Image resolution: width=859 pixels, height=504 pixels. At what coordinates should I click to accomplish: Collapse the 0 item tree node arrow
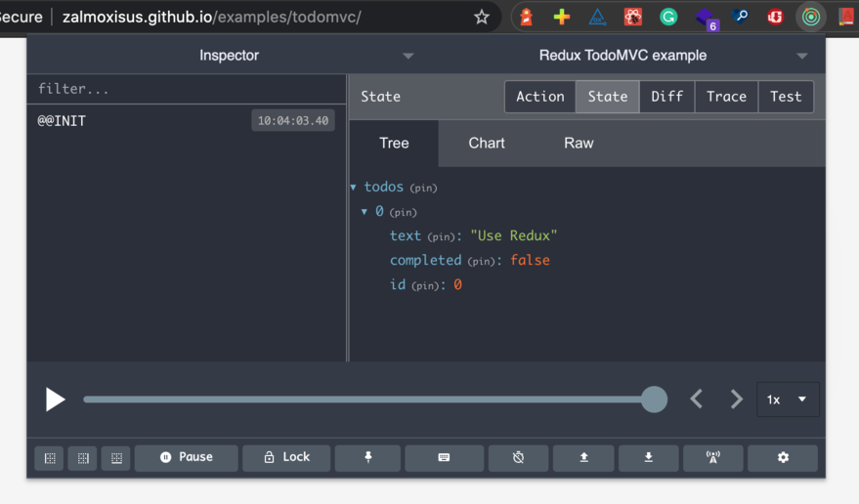click(x=365, y=211)
